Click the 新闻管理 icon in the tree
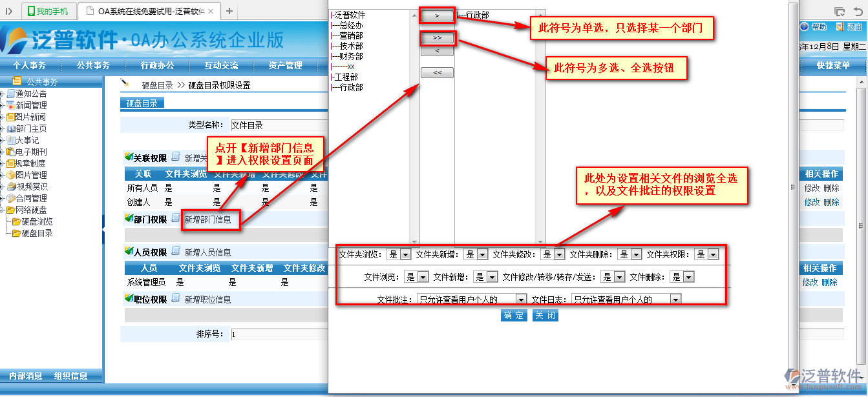The height and width of the screenshot is (397, 868). click(10, 105)
